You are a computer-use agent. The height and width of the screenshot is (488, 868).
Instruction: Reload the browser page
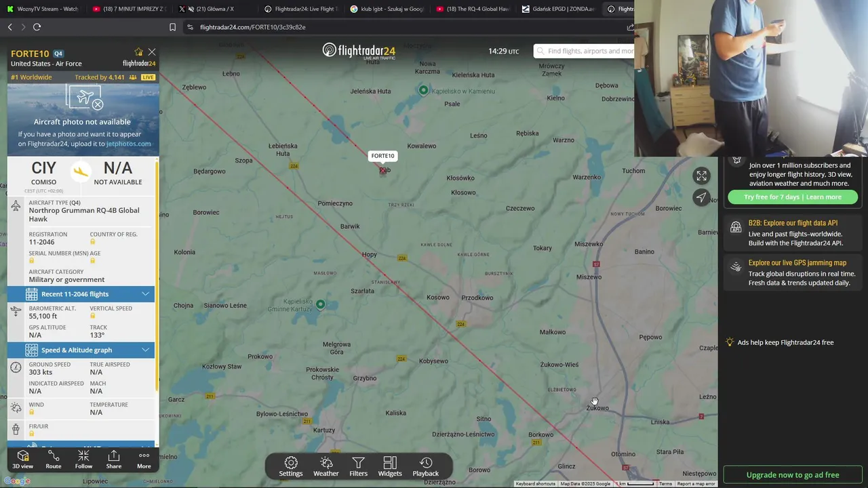pyautogui.click(x=37, y=27)
